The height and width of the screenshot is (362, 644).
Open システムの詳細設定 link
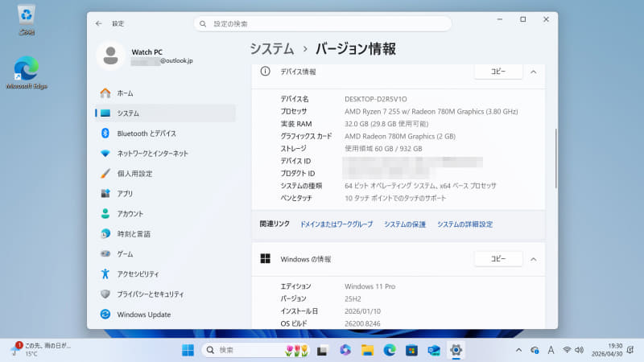pyautogui.click(x=464, y=224)
